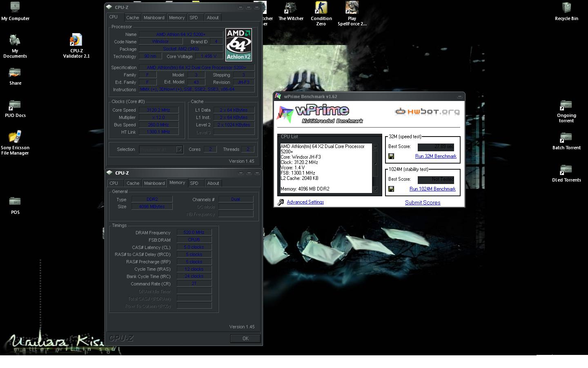Click save icon beside Run 1024M Benchmark
This screenshot has height=368, width=588.
click(x=391, y=189)
